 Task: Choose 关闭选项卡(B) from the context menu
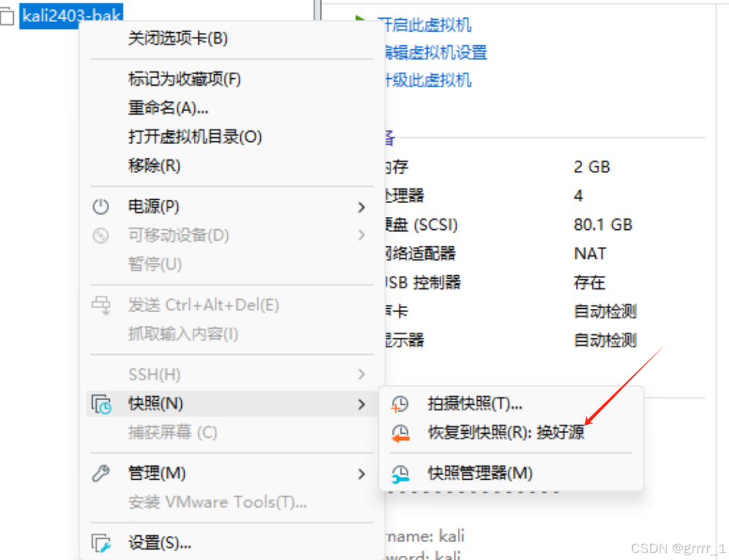(232, 38)
